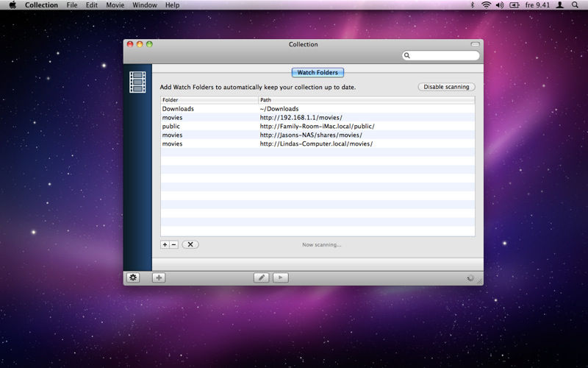Viewport: 588px width, 368px height.
Task: Toggle the toolbar pill button in the title bar
Action: 475,45
